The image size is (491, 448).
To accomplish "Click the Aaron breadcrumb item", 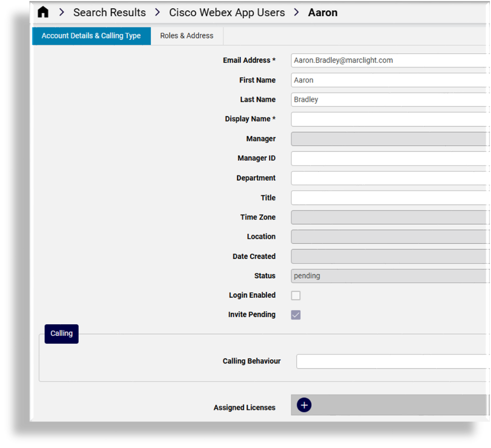I will click(x=322, y=12).
